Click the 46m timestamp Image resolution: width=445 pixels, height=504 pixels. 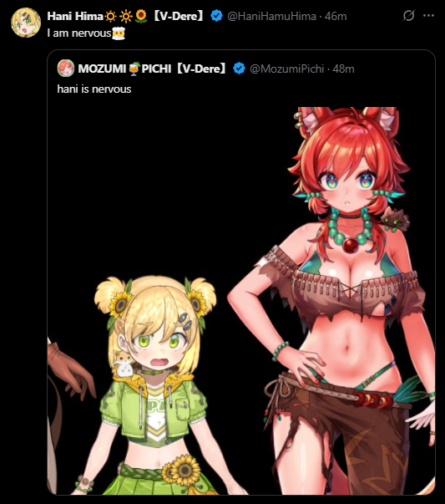(x=336, y=16)
